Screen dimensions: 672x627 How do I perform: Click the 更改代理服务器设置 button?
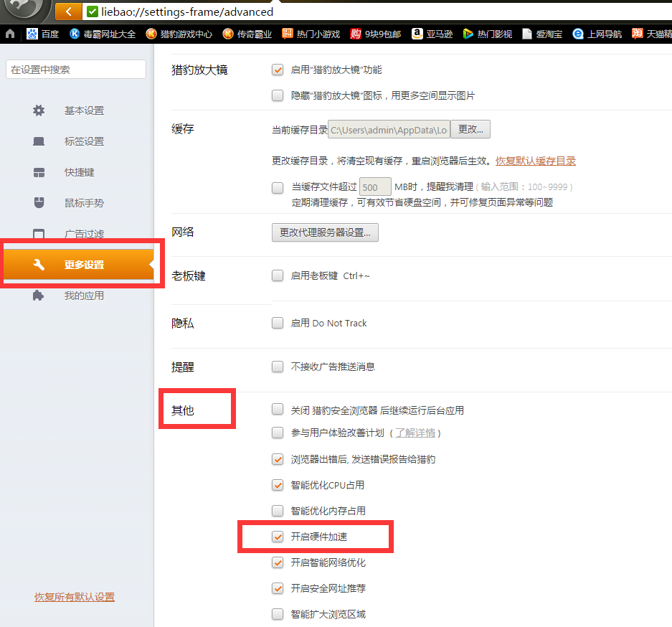(325, 232)
